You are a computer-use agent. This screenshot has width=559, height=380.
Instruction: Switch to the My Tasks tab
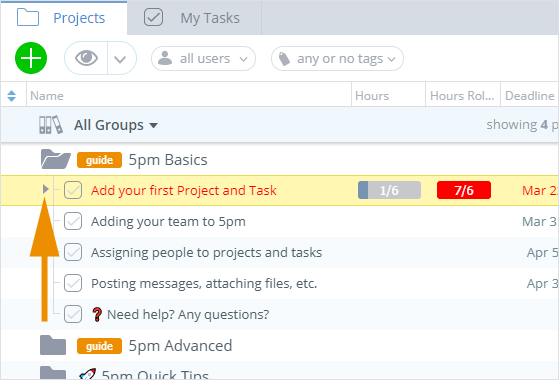(195, 18)
